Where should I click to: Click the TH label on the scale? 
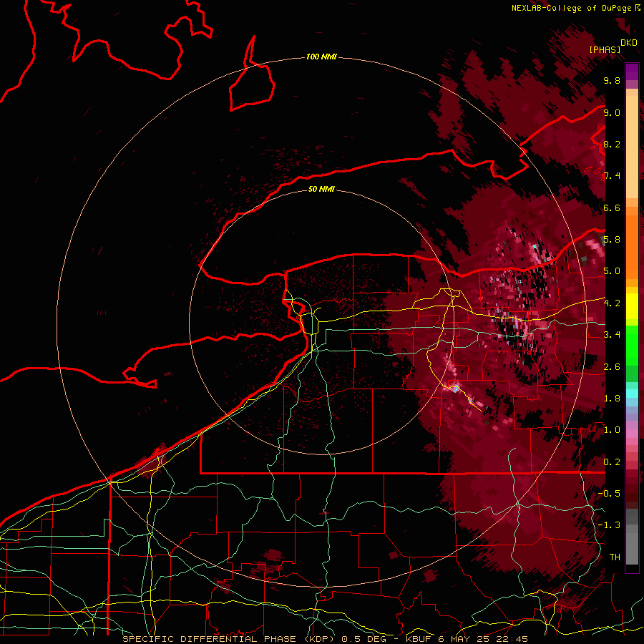coord(615,557)
